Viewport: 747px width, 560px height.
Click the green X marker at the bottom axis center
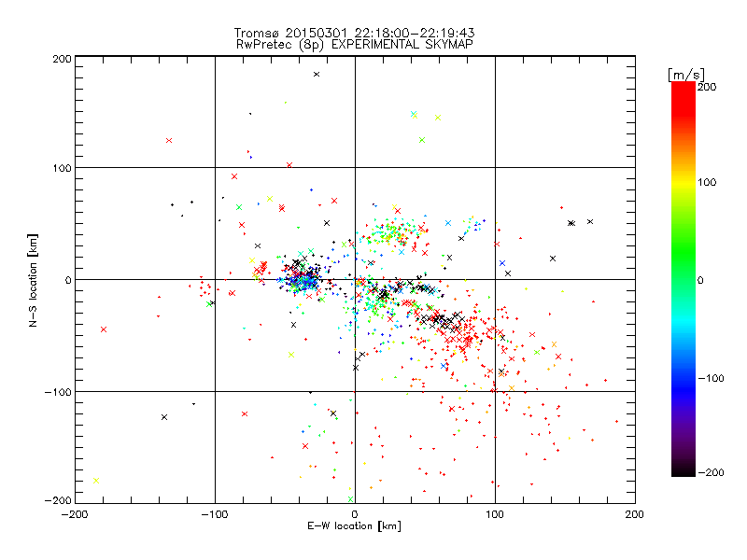(x=351, y=499)
